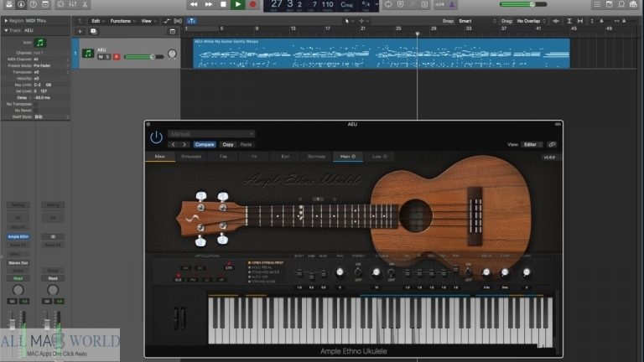Adjust the master volume slider
The width and height of the screenshot is (644, 362).
(523, 4)
